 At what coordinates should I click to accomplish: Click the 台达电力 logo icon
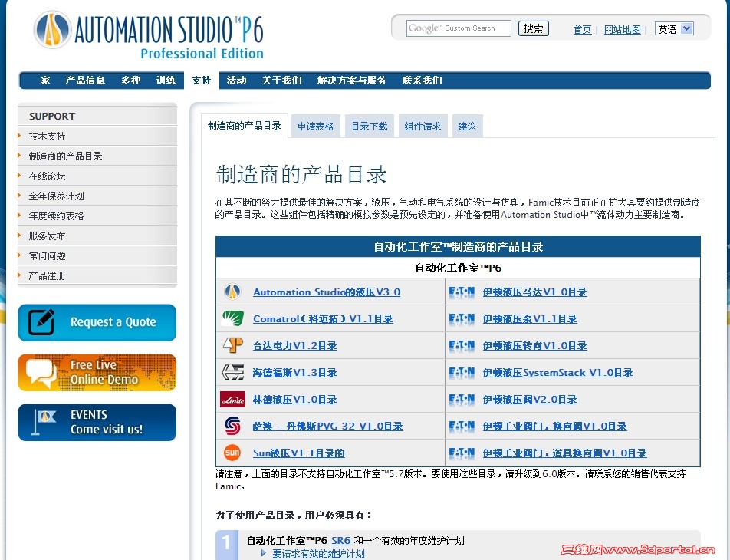[x=233, y=345]
